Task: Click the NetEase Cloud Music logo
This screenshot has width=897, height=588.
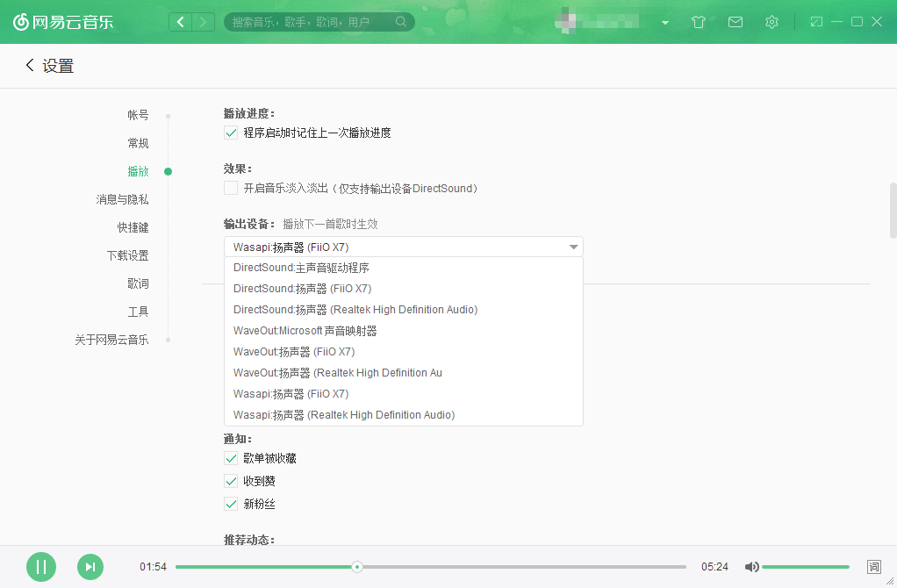Action: pyautogui.click(x=63, y=22)
